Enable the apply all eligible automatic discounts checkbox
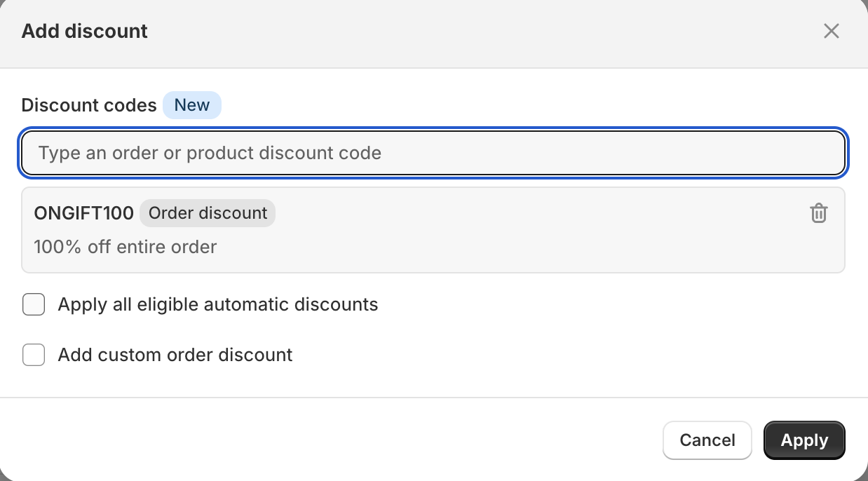The height and width of the screenshot is (481, 868). pyautogui.click(x=34, y=305)
